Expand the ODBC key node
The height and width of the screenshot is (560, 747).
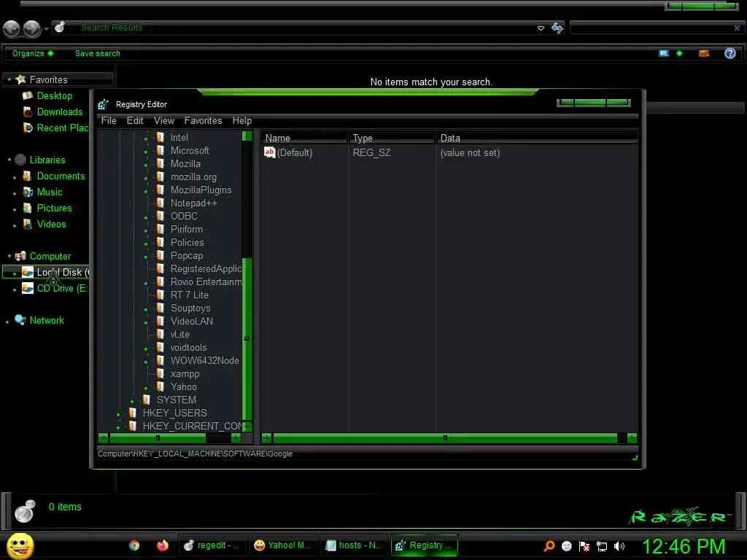click(x=146, y=217)
